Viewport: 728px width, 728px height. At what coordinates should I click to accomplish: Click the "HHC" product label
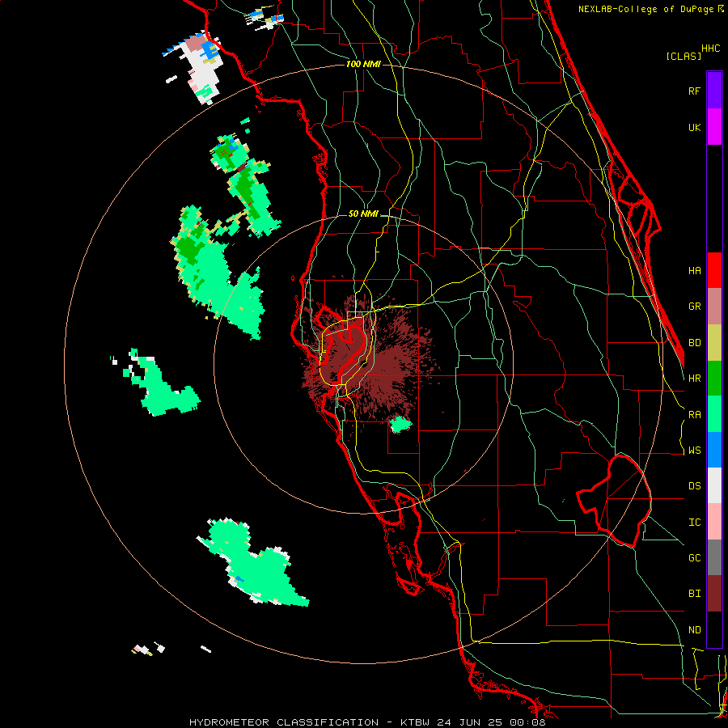point(710,49)
